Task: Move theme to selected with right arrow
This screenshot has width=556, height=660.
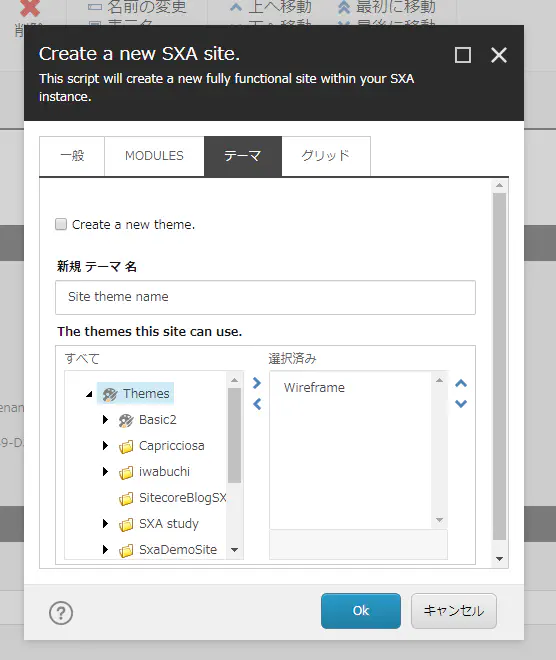Action: [x=257, y=383]
